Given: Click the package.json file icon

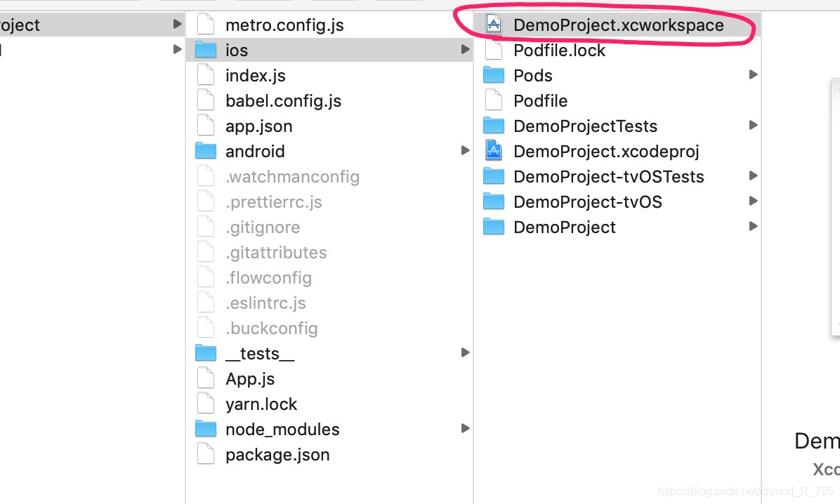Looking at the screenshot, I should [x=206, y=454].
